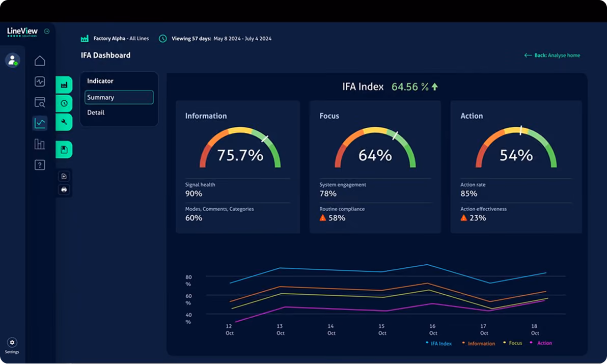Image resolution: width=607 pixels, height=364 pixels.
Task: Click the green factory filter button
Action: (x=64, y=85)
